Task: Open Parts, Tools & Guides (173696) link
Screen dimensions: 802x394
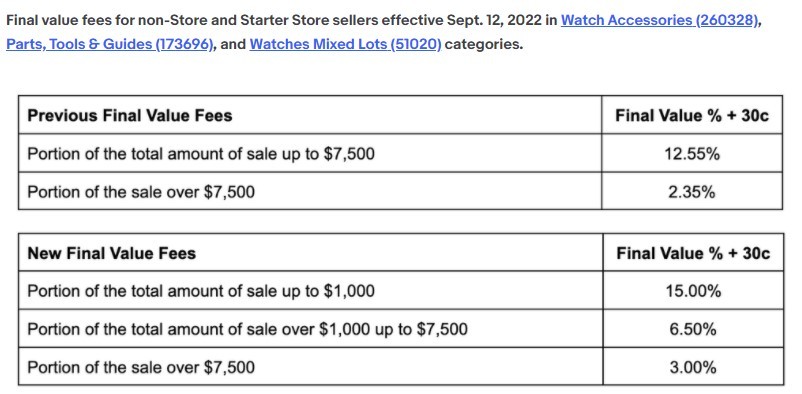Action: tap(109, 45)
